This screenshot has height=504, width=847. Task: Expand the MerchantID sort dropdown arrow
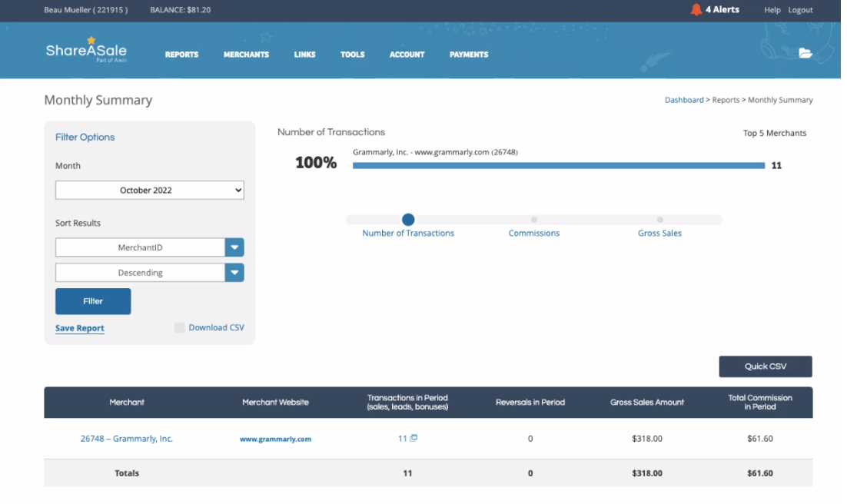[234, 247]
